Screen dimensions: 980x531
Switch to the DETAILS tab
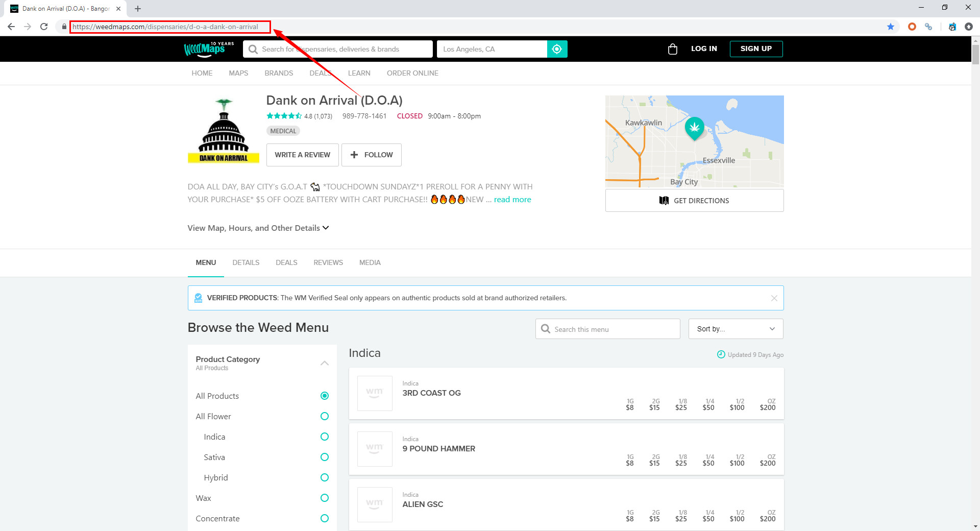246,262
